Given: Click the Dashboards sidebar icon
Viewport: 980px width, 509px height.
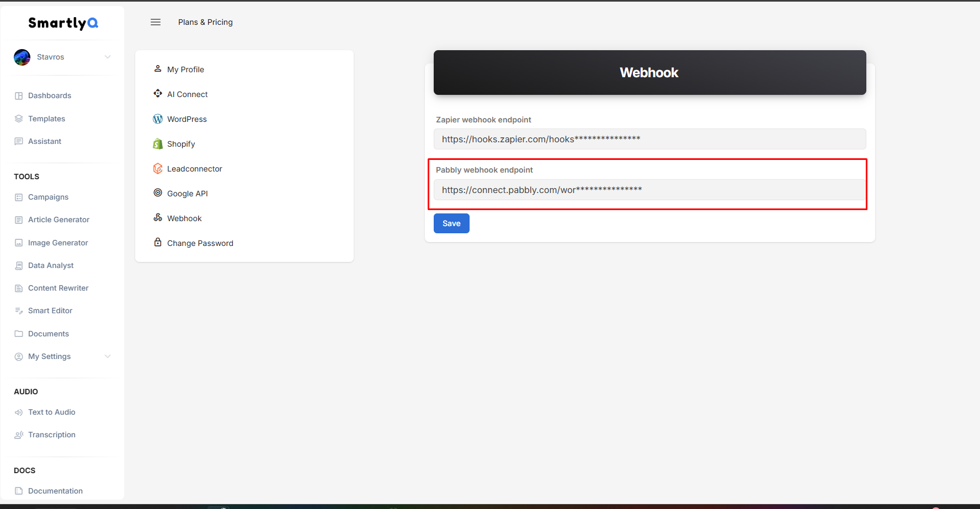Looking at the screenshot, I should [x=19, y=95].
